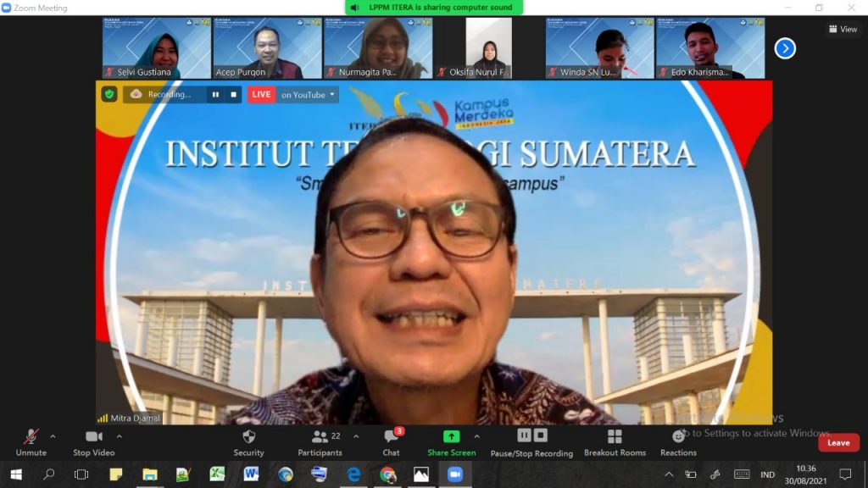Pause recording in the top recording bar

(x=215, y=95)
